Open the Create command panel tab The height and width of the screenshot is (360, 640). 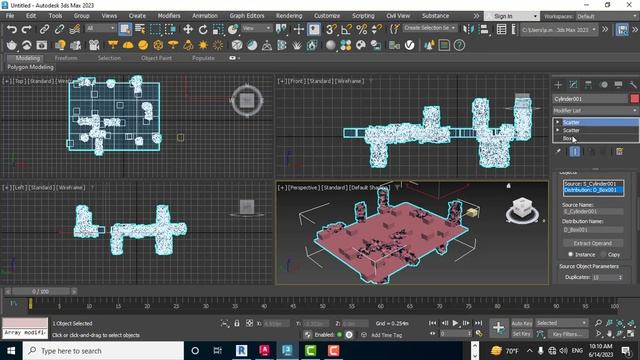point(558,85)
